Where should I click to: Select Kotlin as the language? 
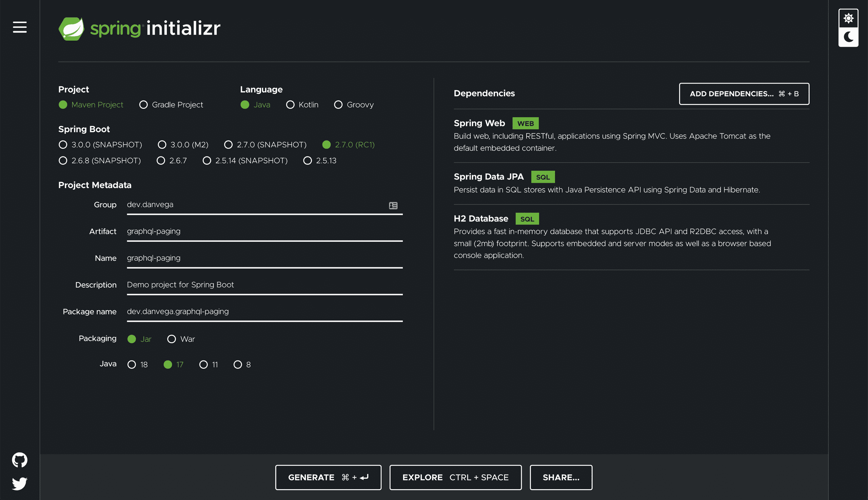(290, 105)
